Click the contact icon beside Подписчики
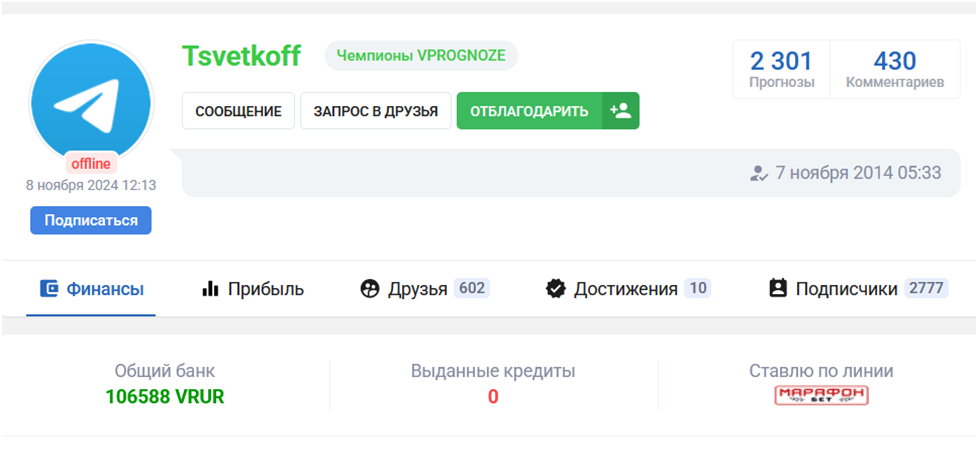978x468 pixels. (778, 289)
